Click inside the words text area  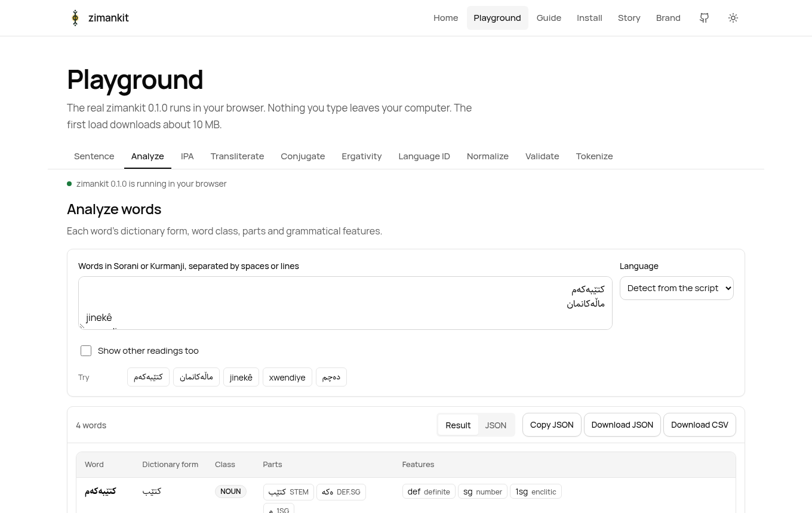(x=345, y=303)
